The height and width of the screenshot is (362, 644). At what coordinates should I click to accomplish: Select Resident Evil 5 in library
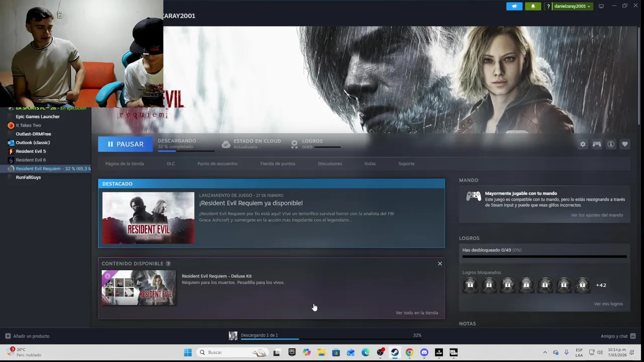pos(30,151)
